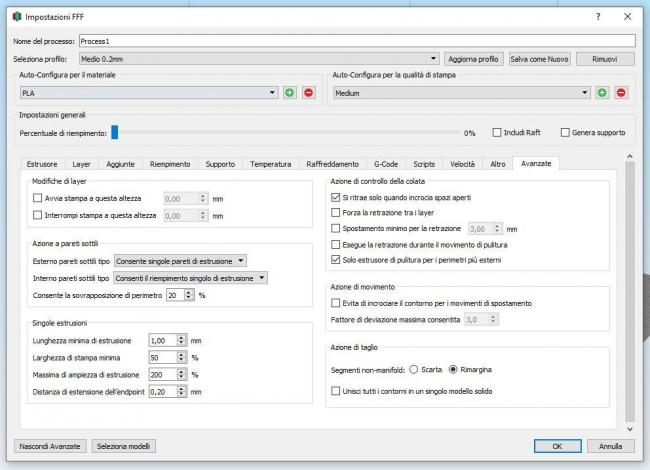This screenshot has height=470, width=650.
Task: Click the Percentuale di riempimento slider handle
Action: tap(115, 132)
